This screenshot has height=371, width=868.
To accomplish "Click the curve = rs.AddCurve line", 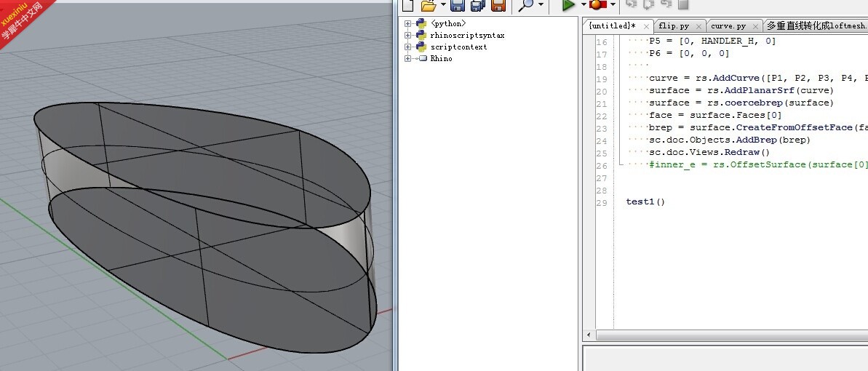I will point(758,78).
